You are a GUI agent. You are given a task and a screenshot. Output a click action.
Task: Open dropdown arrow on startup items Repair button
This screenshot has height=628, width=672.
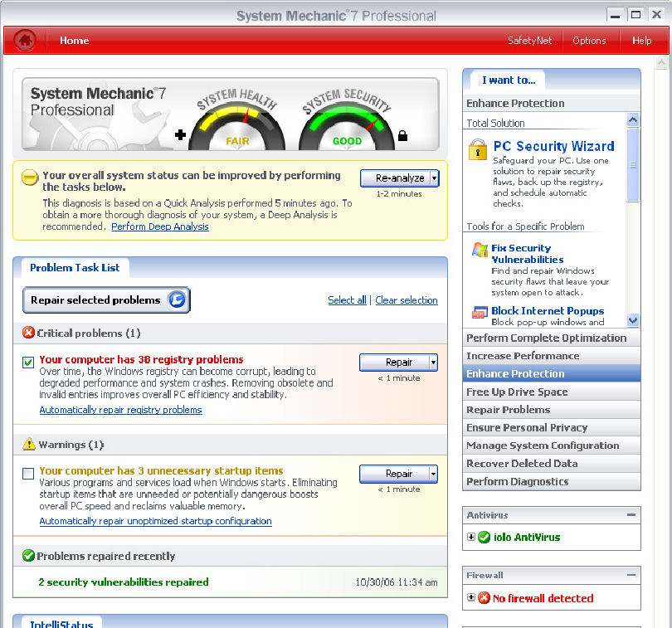pyautogui.click(x=433, y=474)
